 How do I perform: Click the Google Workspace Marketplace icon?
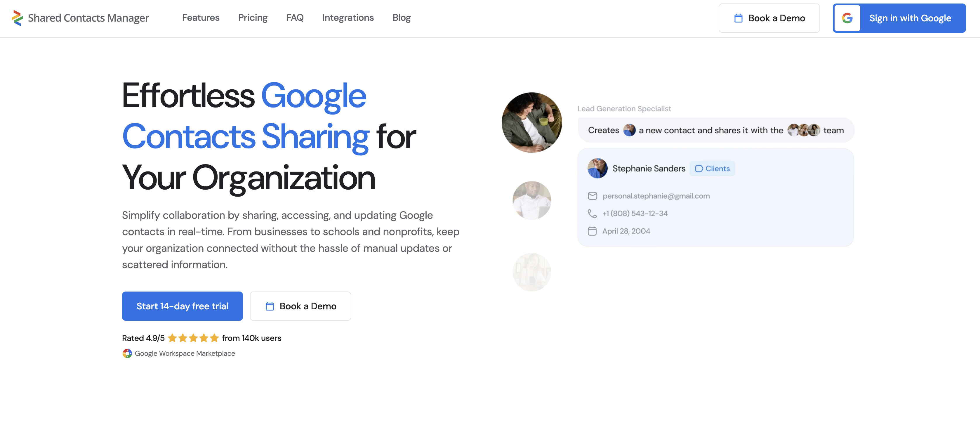coord(127,353)
